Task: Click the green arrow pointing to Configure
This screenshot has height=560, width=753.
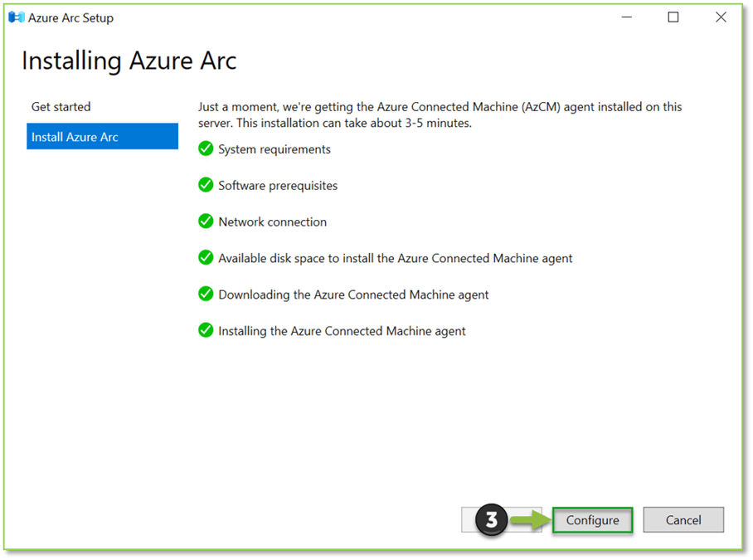Action: pos(529,519)
